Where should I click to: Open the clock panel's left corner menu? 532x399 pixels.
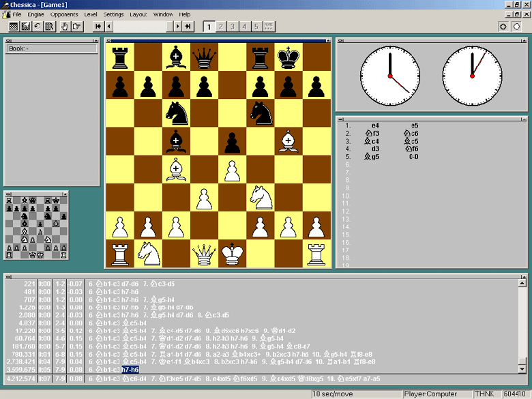(340, 40)
